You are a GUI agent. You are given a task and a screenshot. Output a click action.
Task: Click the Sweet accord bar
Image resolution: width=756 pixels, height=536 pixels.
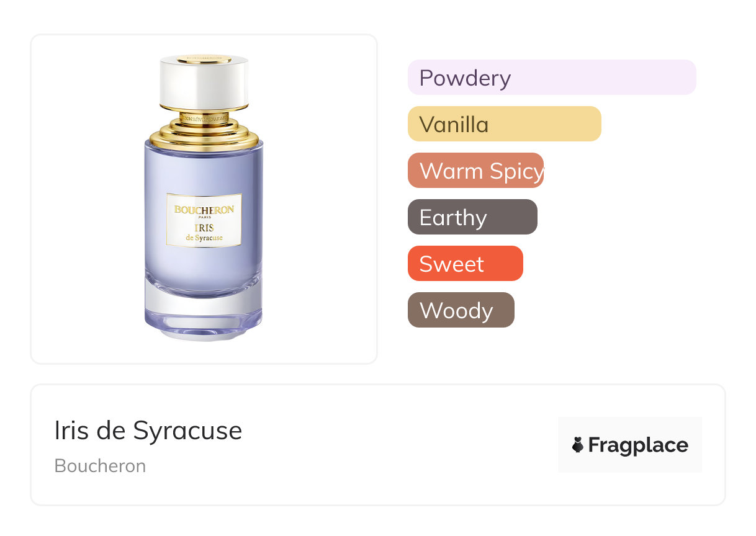(x=466, y=264)
